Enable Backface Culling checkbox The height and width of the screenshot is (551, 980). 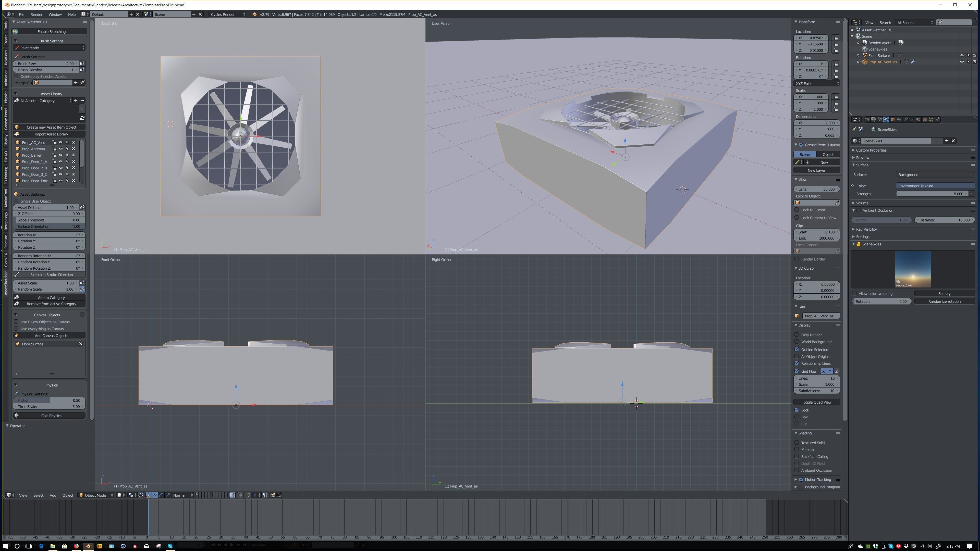tap(797, 456)
